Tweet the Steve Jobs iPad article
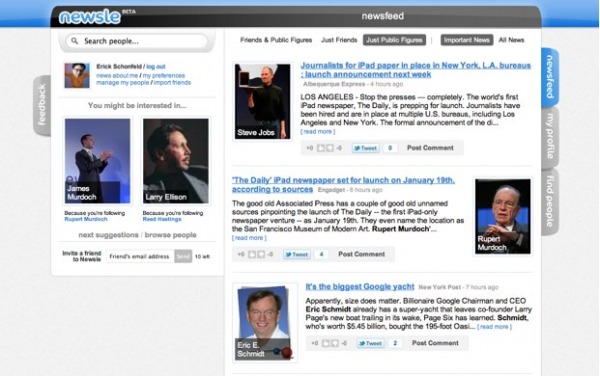Screen dimensions: 600x376 click(x=365, y=148)
